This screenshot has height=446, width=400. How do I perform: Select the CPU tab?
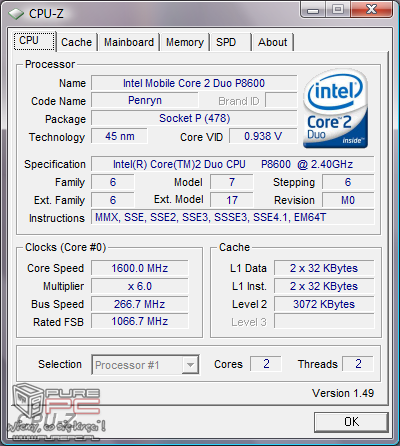pyautogui.click(x=34, y=41)
